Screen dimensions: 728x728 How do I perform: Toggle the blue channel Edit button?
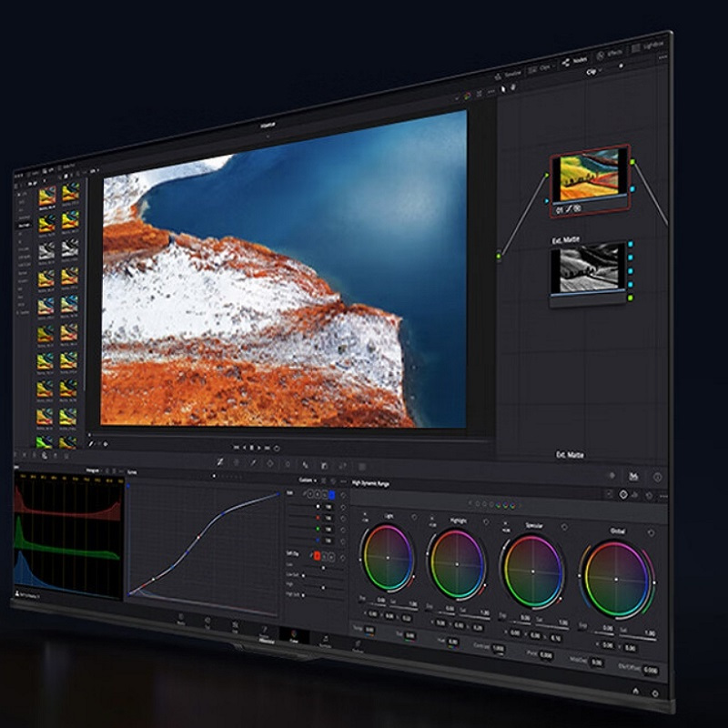331,495
